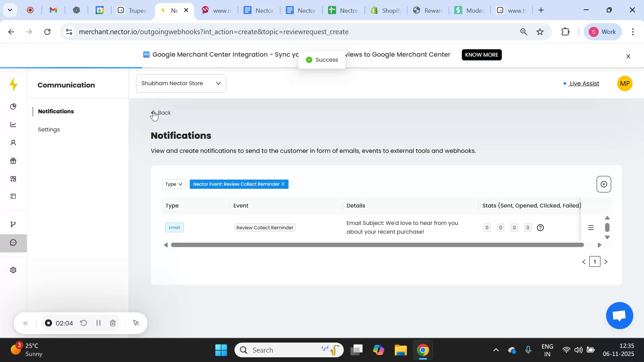Stop the screen recording
This screenshot has height=362, width=644.
48,323
